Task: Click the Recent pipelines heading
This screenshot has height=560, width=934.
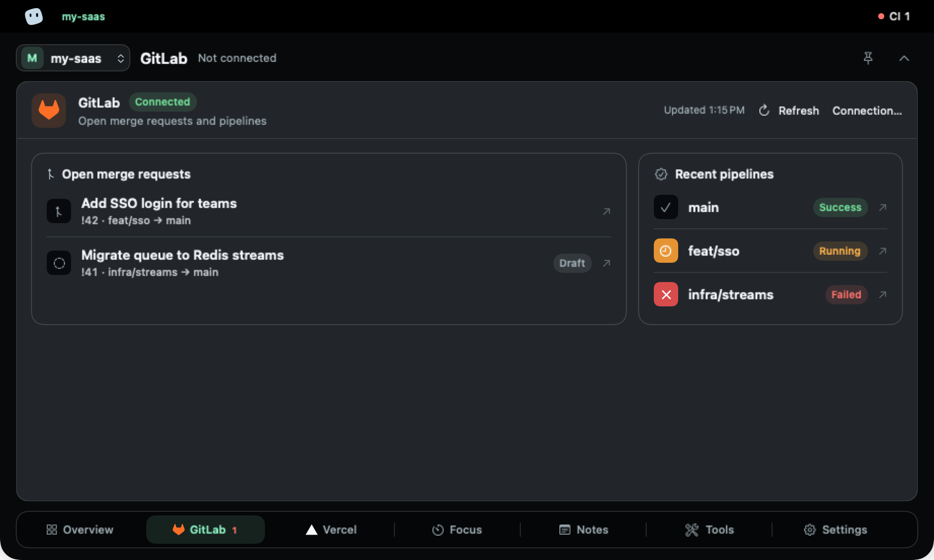Action: (x=724, y=174)
